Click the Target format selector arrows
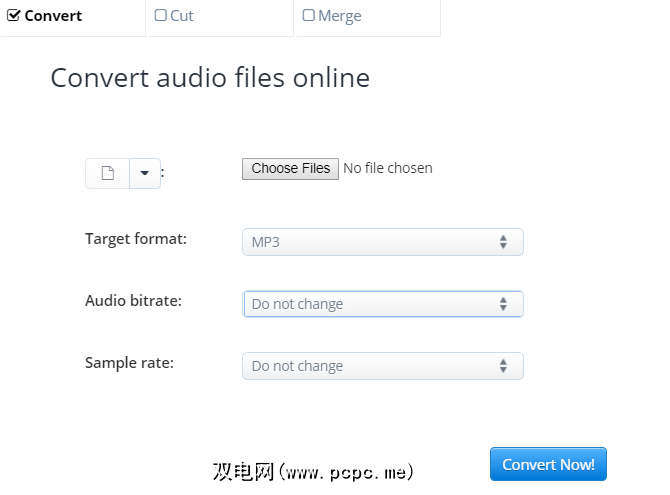This screenshot has width=670, height=495. (x=503, y=242)
